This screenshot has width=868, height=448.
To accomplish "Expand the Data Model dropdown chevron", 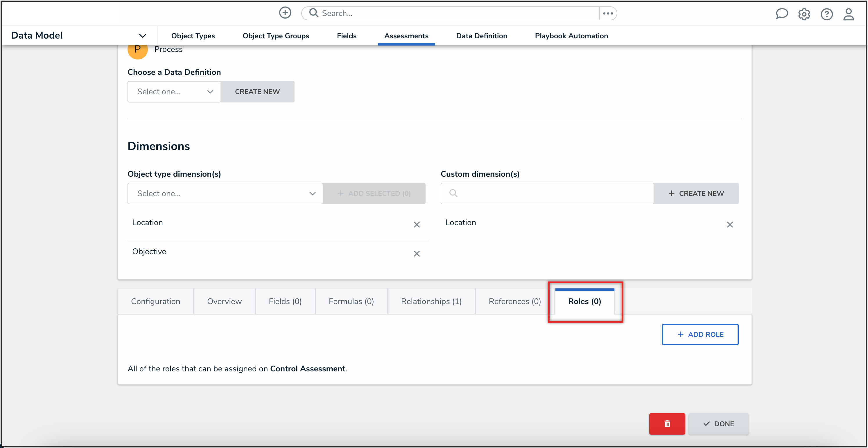I will (x=143, y=36).
